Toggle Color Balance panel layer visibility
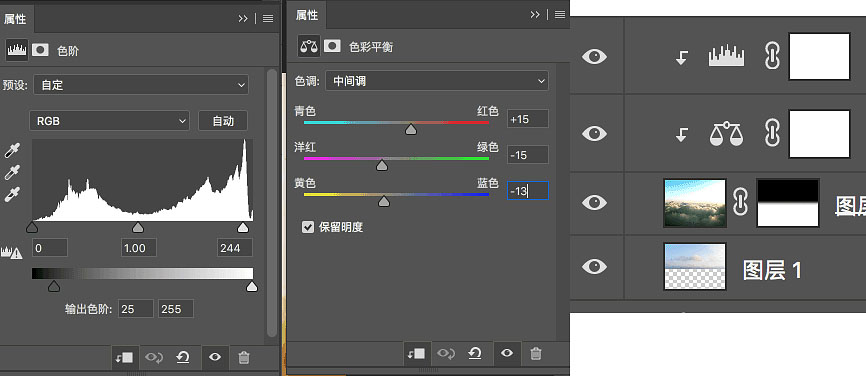The height and width of the screenshot is (376, 866). coord(507,353)
